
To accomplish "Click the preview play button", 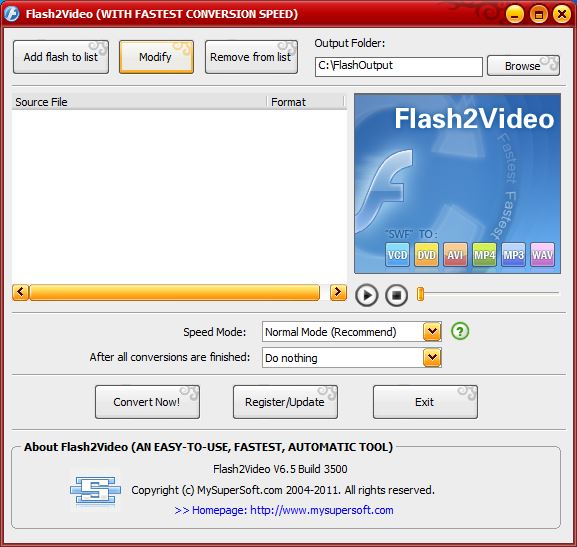I will (366, 295).
